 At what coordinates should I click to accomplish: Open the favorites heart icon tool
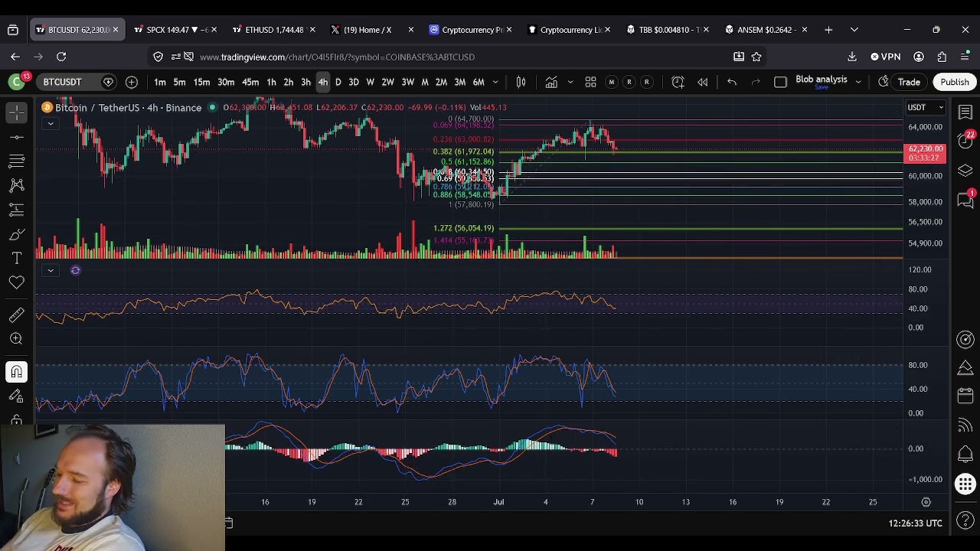pyautogui.click(x=16, y=283)
